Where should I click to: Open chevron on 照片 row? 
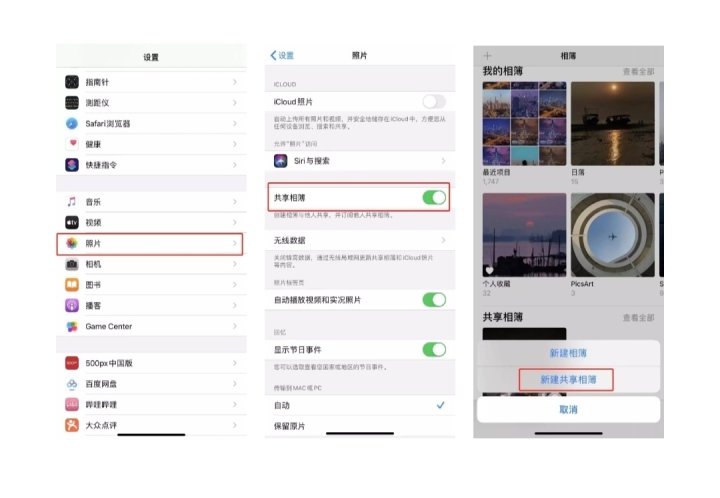[235, 243]
